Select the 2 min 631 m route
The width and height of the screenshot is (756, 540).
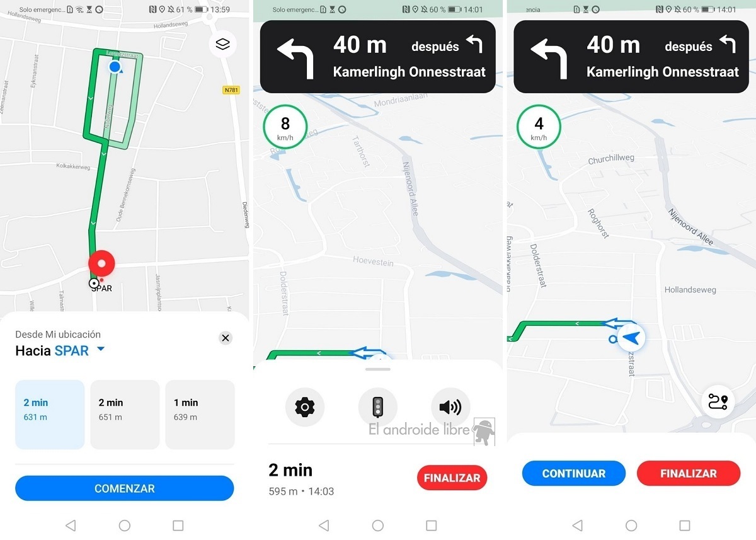(50, 415)
